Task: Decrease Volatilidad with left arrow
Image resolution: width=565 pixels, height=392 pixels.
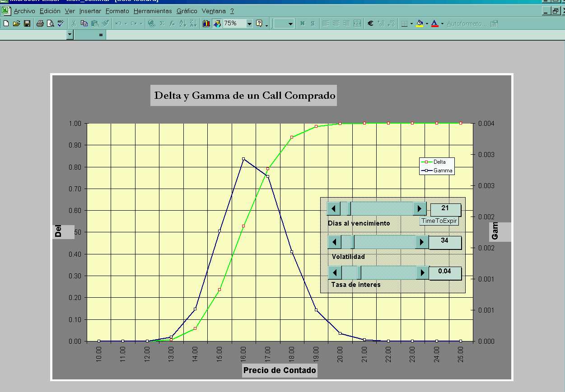Action: [x=334, y=242]
